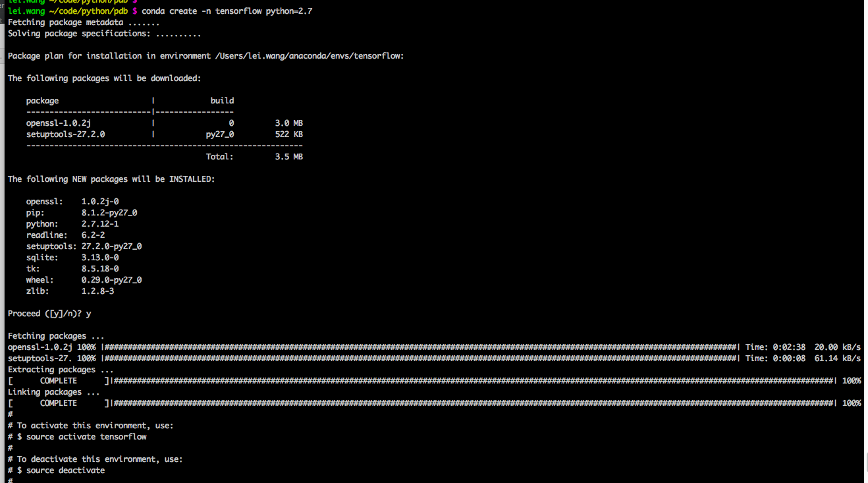Click the '3.5 MB' total size

point(288,157)
